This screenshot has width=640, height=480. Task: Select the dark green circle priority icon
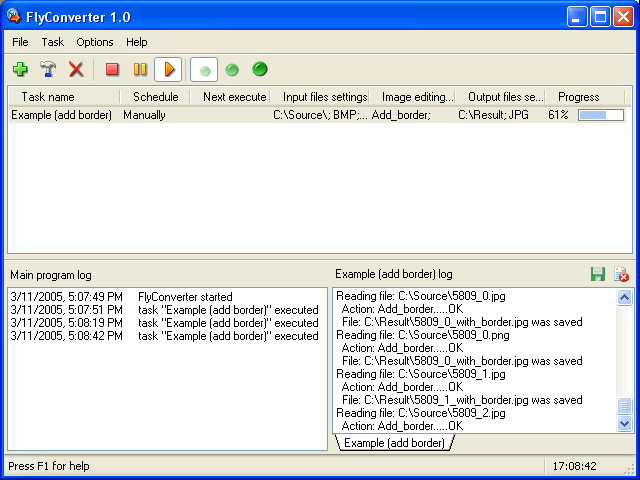coord(260,69)
